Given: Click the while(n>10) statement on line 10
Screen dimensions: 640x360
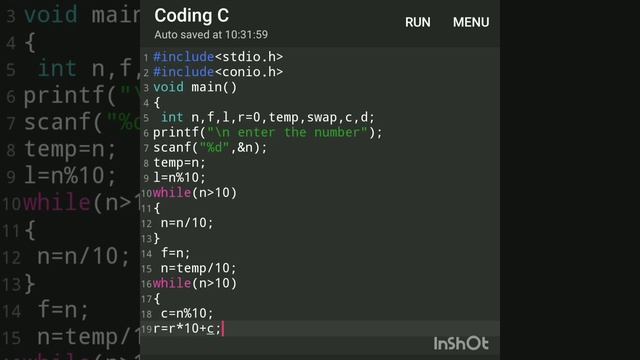Looking at the screenshot, I should click(x=195, y=193).
